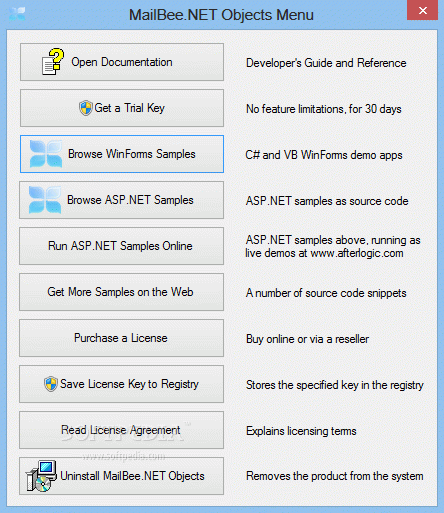
Task: Close the MailBee.NET Objects Menu window
Action: click(422, 10)
